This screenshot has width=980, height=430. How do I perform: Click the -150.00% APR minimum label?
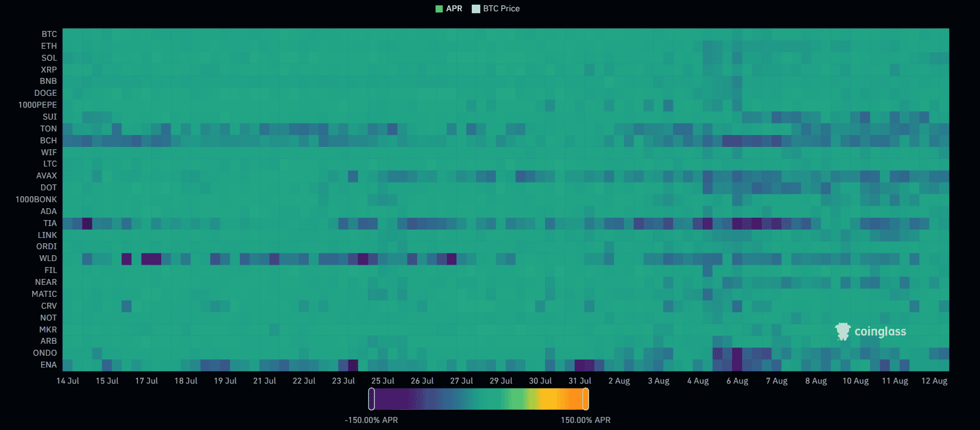[x=371, y=420]
